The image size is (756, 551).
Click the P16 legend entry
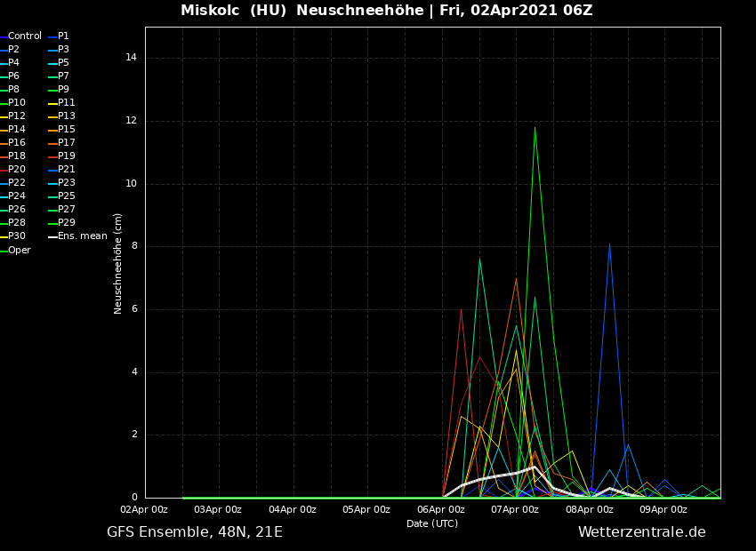coord(17,143)
